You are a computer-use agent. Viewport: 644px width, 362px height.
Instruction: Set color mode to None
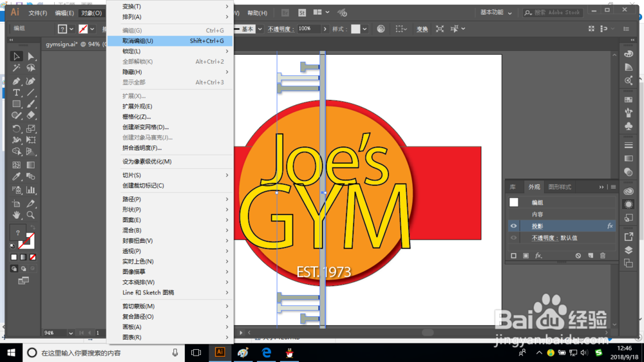click(33, 257)
